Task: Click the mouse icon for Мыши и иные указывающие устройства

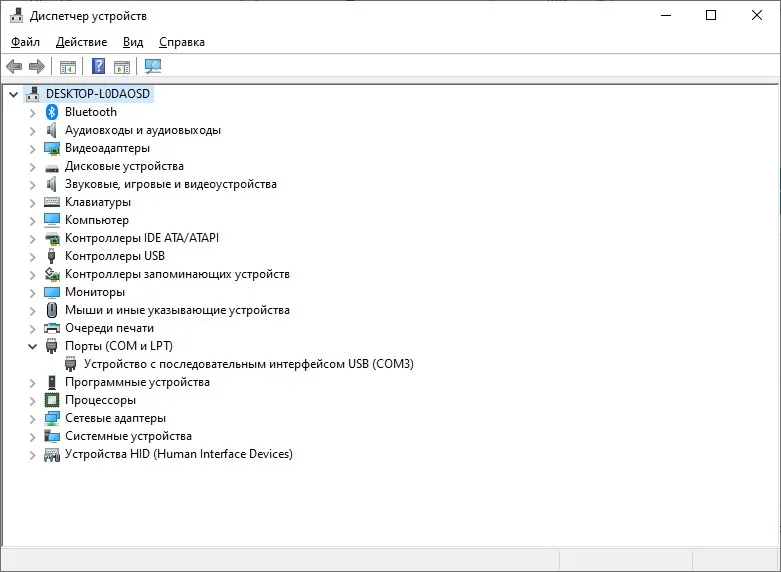Action: [x=52, y=310]
